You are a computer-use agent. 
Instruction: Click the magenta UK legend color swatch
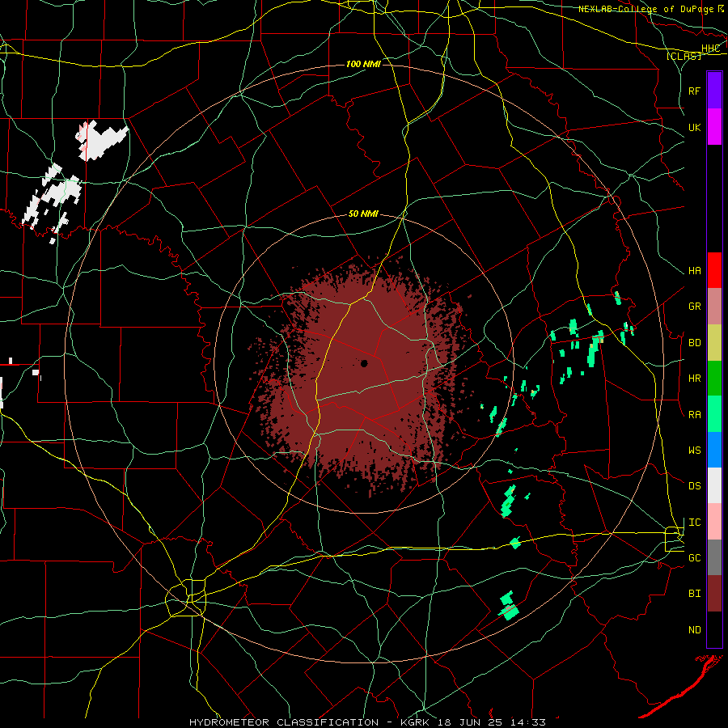pos(714,127)
